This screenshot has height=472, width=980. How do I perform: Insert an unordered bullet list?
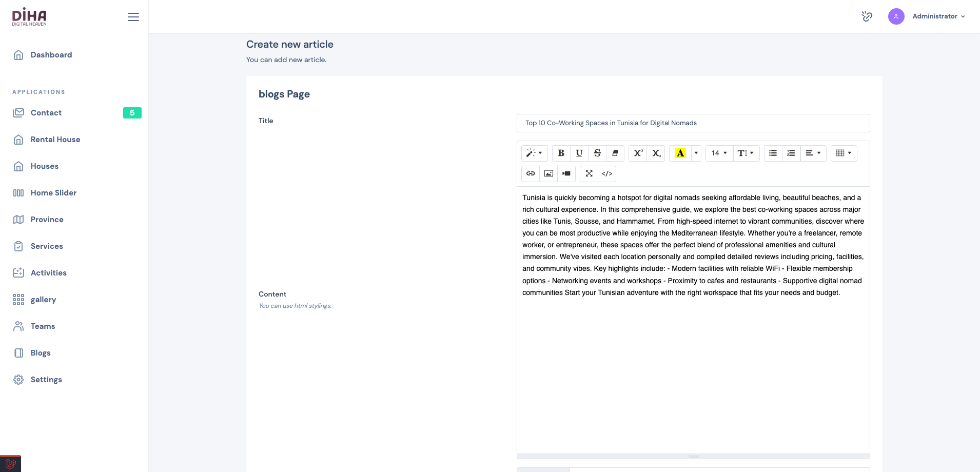click(773, 153)
